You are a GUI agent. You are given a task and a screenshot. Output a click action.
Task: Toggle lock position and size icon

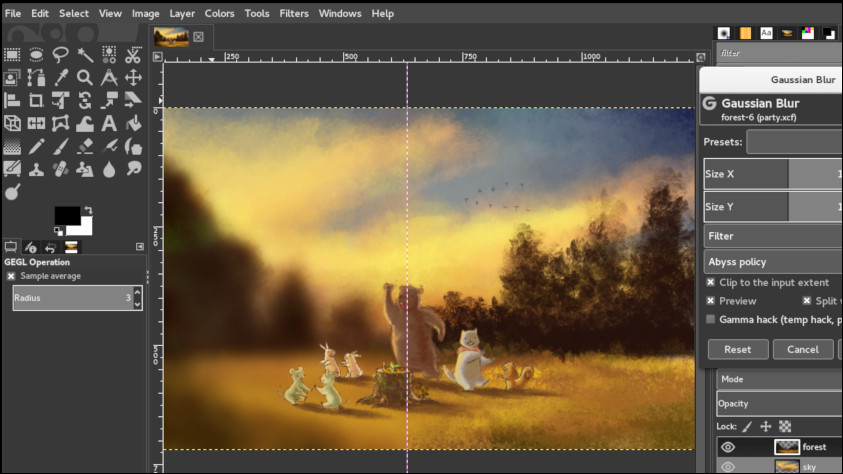point(766,427)
